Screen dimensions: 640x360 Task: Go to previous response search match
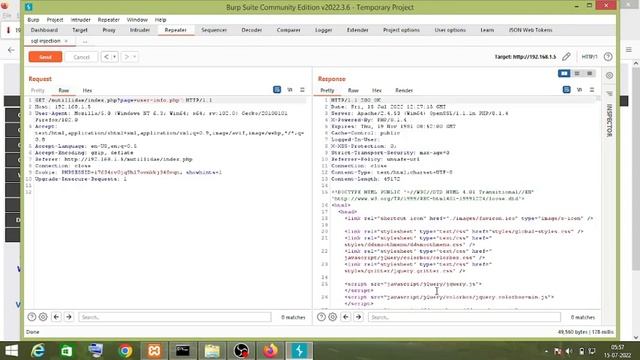point(346,317)
